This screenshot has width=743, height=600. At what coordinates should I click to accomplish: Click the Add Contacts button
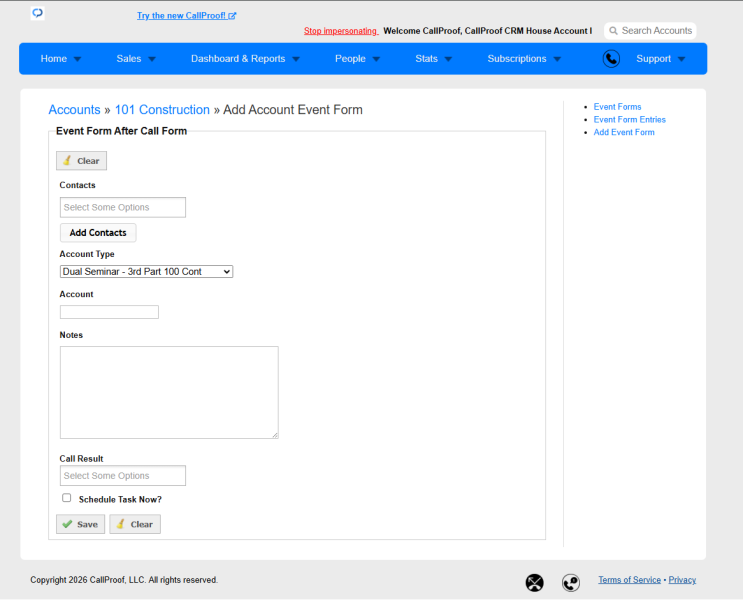(98, 233)
